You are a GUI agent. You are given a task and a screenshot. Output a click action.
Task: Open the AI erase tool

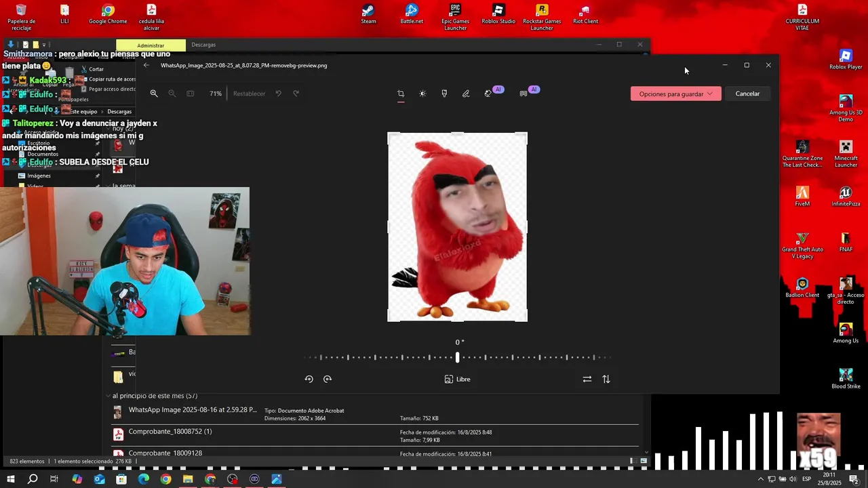click(x=488, y=94)
